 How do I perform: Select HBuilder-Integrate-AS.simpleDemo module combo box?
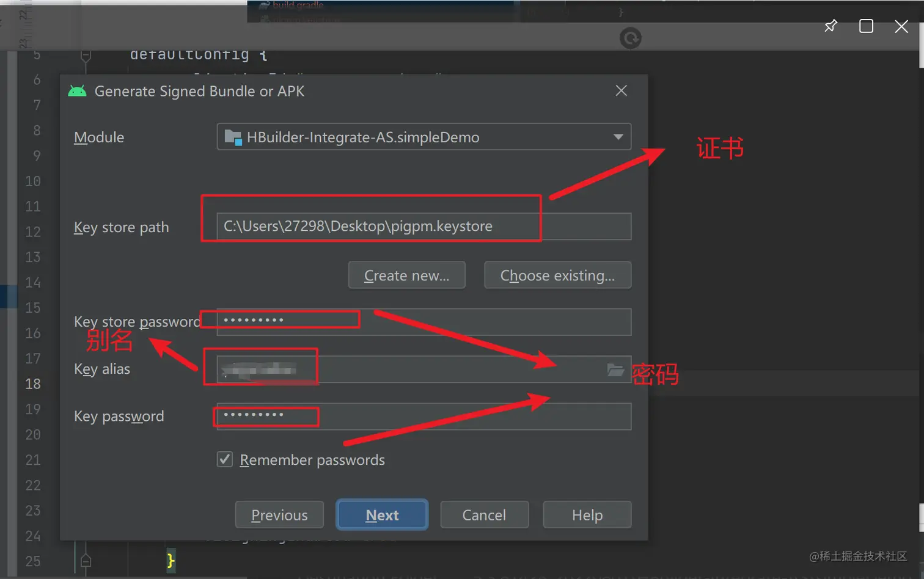[x=424, y=137]
